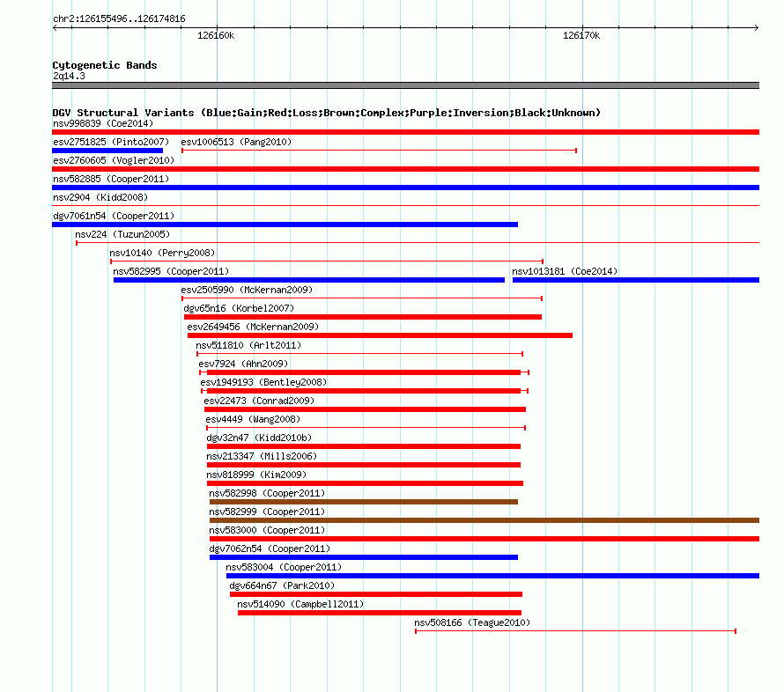
Task: Click the esv7924 (Ahn2009) label
Action: [x=243, y=364]
